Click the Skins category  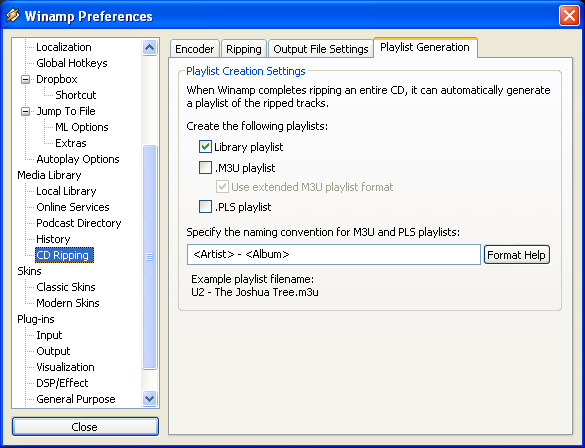coord(29,271)
